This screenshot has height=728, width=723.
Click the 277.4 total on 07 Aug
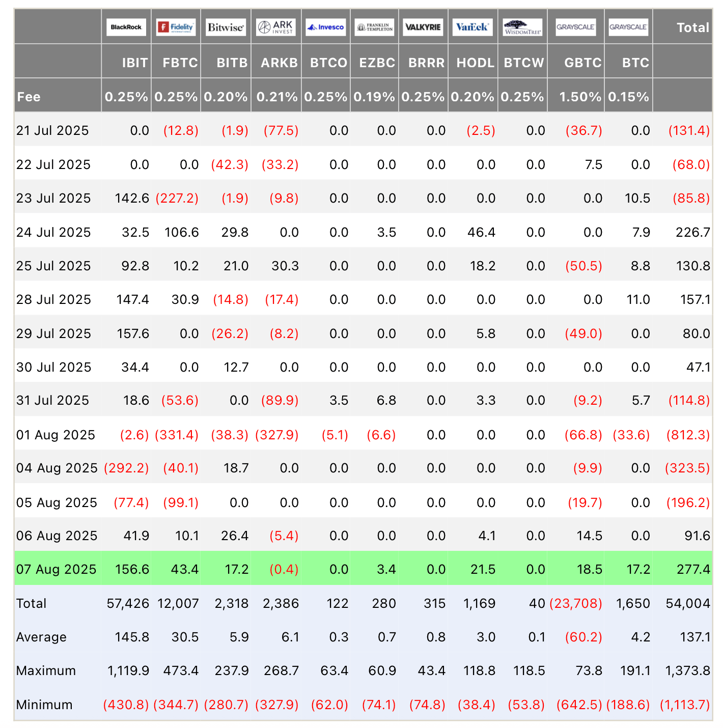coord(693,569)
